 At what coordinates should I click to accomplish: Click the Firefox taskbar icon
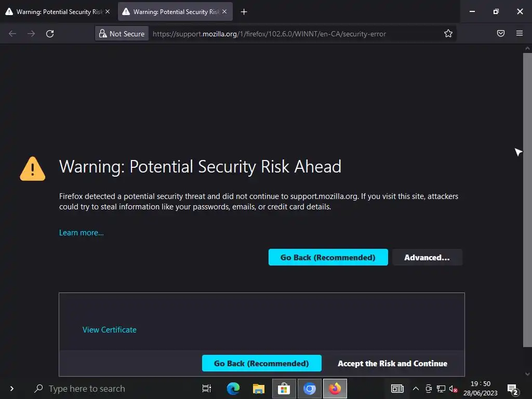coord(335,389)
